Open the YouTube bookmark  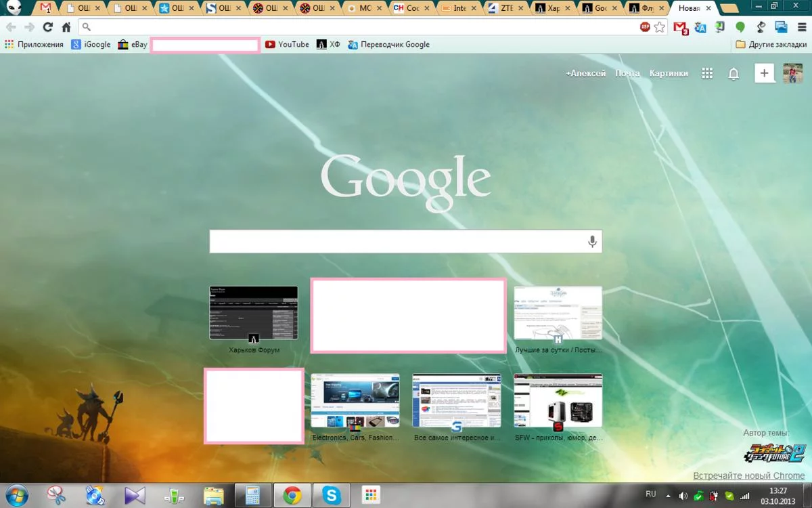[287, 45]
